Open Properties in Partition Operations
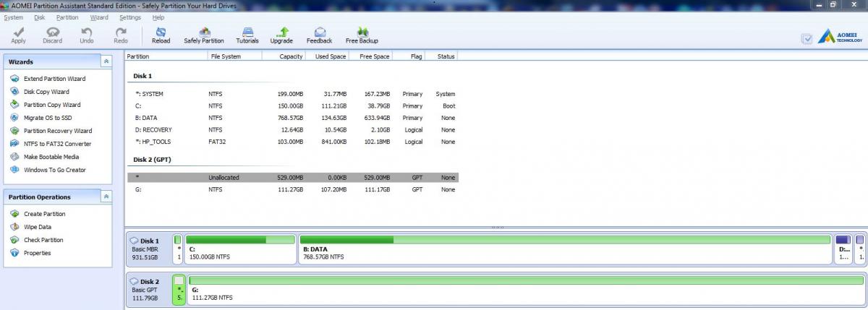Image resolution: width=868 pixels, height=310 pixels. [x=37, y=253]
